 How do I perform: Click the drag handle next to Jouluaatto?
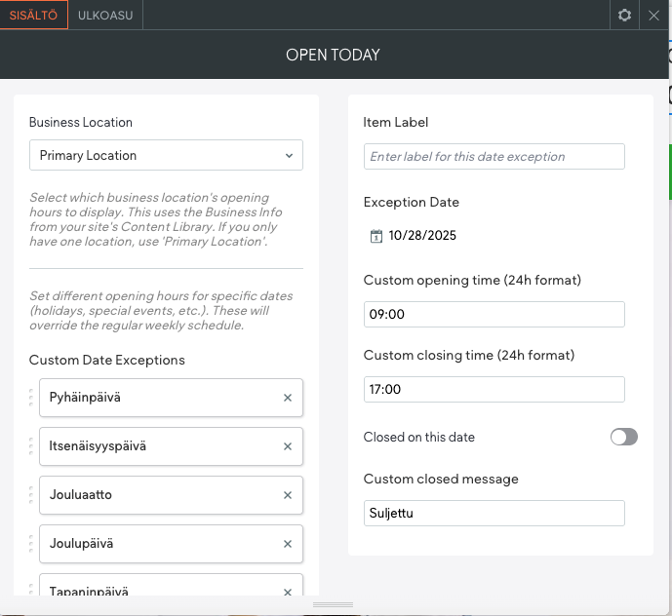pos(32,495)
